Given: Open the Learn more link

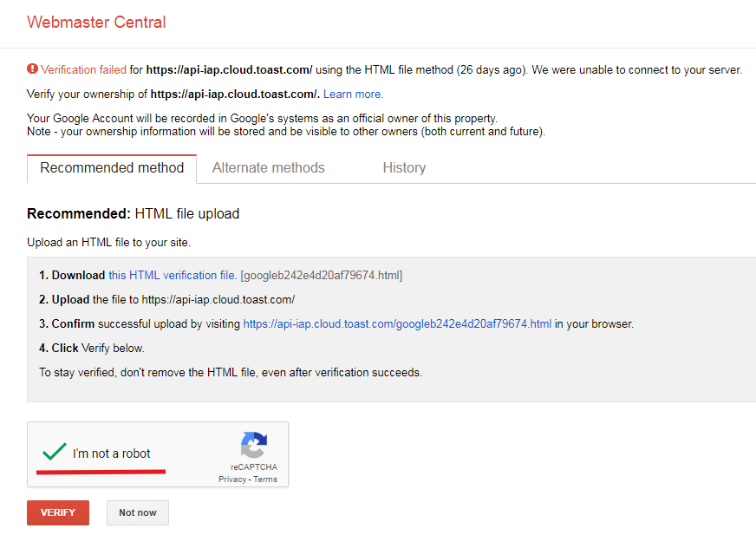Looking at the screenshot, I should pos(354,94).
